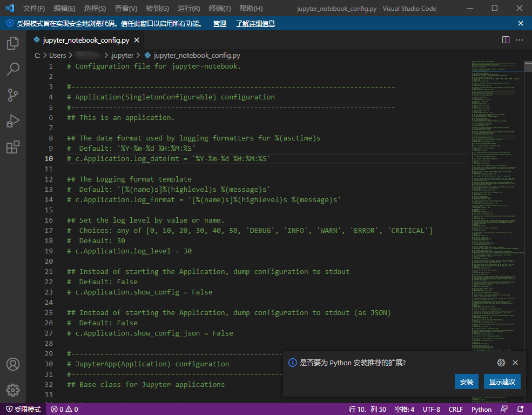Screen dimensions: 532x415
Task: Open notification settings gear in Python prompt
Action: (x=501, y=363)
